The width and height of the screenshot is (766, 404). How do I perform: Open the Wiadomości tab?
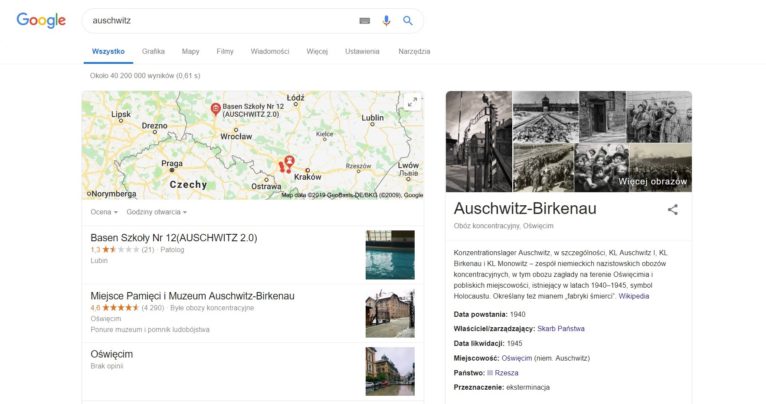270,51
